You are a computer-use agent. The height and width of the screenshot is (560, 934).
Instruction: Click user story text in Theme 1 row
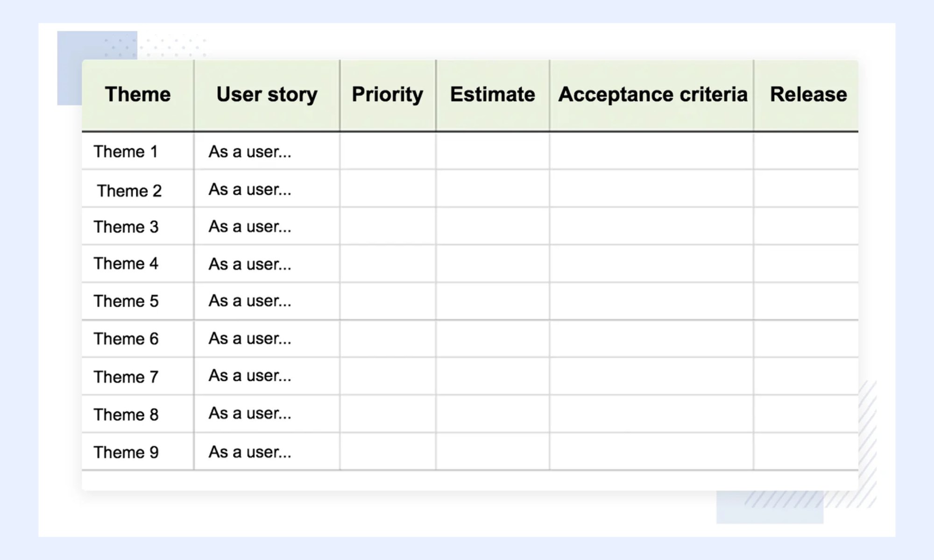pos(250,152)
